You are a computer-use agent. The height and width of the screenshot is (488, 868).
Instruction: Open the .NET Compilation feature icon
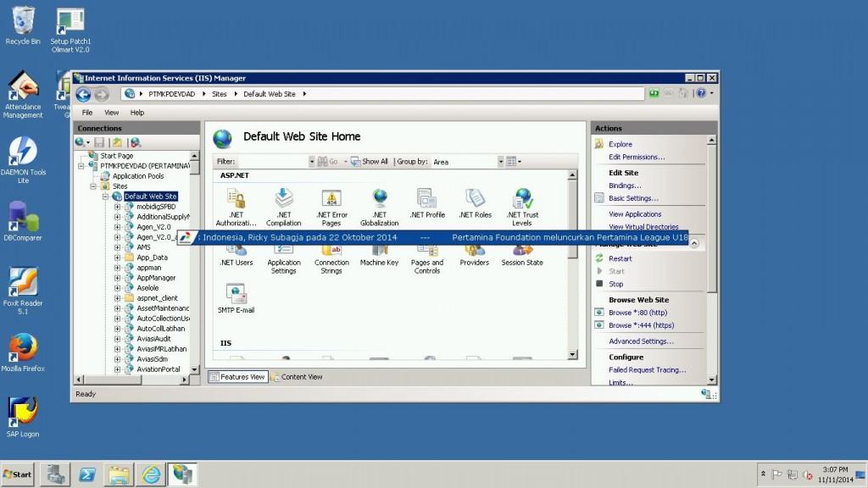tap(283, 201)
